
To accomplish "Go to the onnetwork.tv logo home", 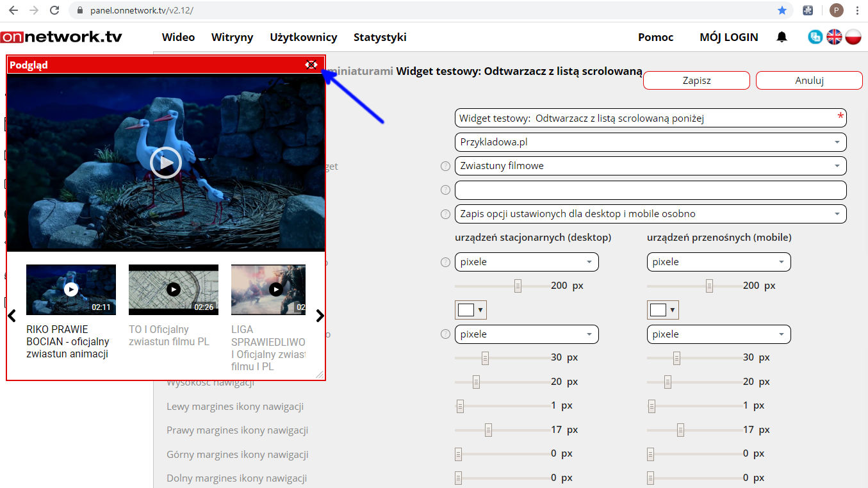I will click(61, 37).
